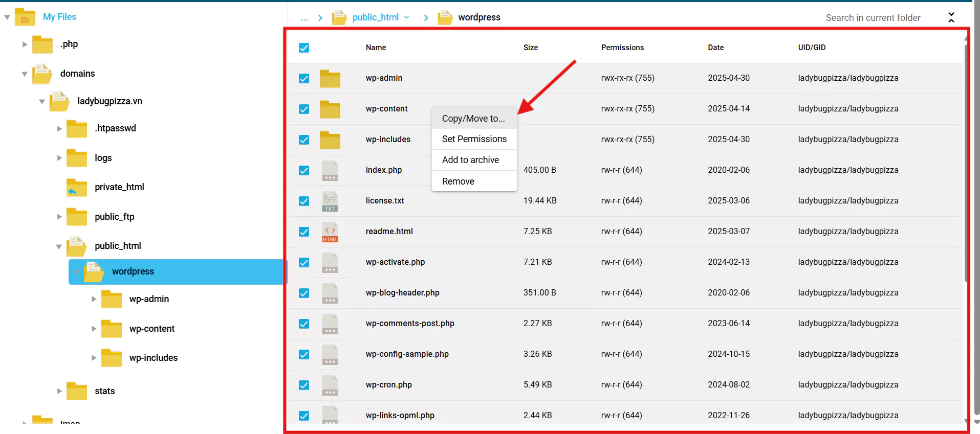This screenshot has width=980, height=434.
Task: Expand the public_ftp folder arrow
Action: pyautogui.click(x=59, y=217)
